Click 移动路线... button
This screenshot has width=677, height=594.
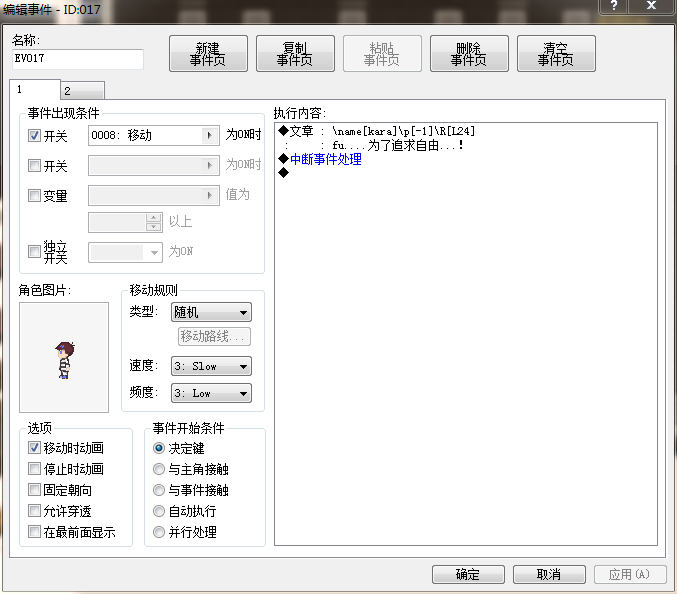[214, 336]
